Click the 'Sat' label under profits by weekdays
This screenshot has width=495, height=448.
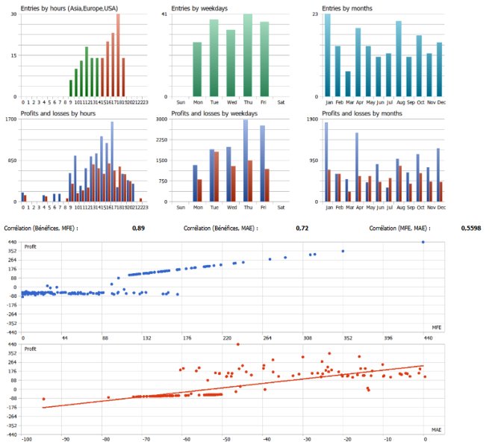281,208
